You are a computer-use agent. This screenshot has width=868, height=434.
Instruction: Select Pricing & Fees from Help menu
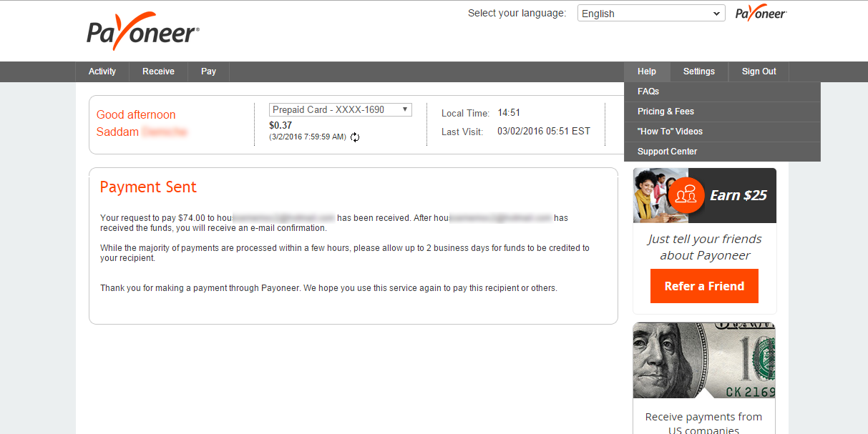(722, 112)
